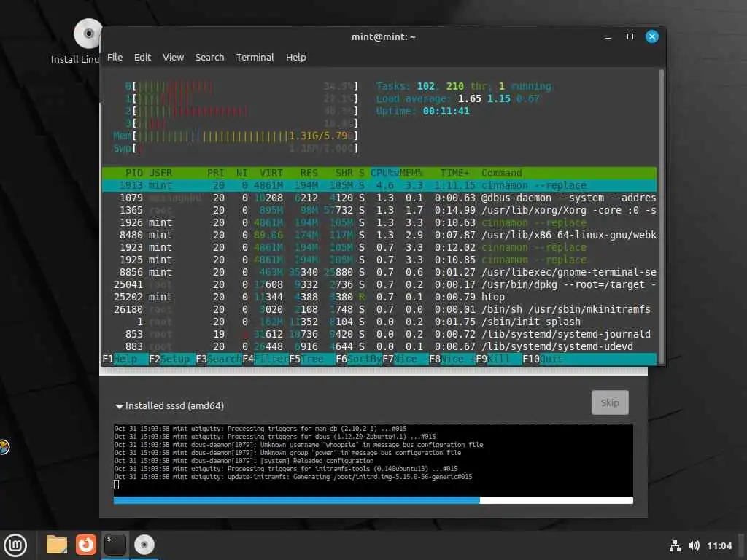Click the Mem usage meter bar
747x560 pixels.
click(x=236, y=136)
